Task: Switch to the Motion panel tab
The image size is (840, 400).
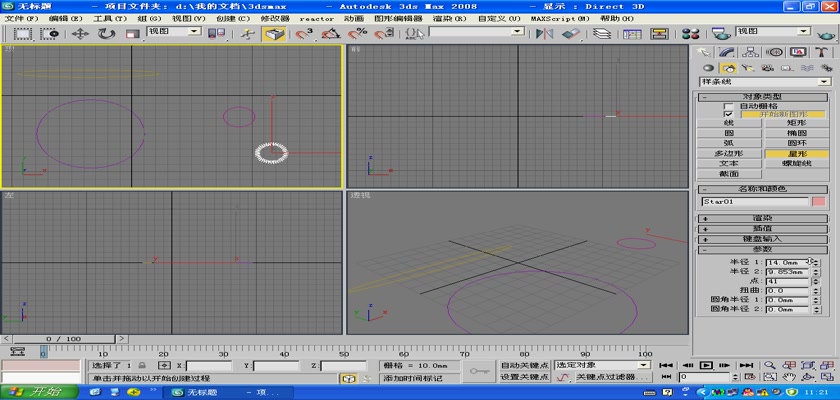Action: tap(775, 52)
